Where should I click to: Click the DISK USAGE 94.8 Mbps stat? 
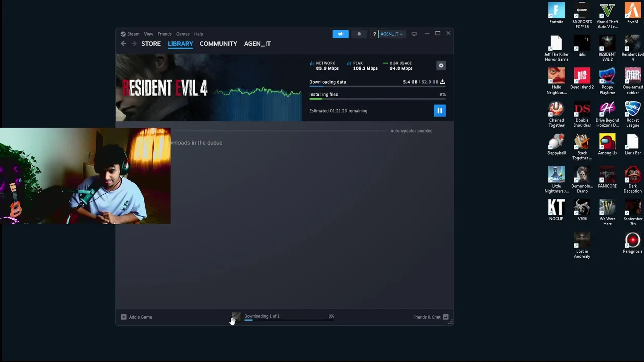click(398, 66)
